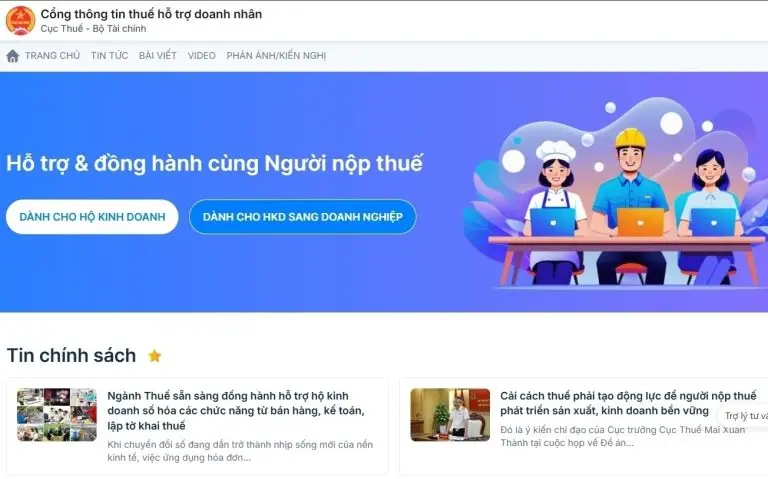Click the DÀNH CHO HỘ KINH DOANH button
The height and width of the screenshot is (479, 768).
tap(92, 216)
